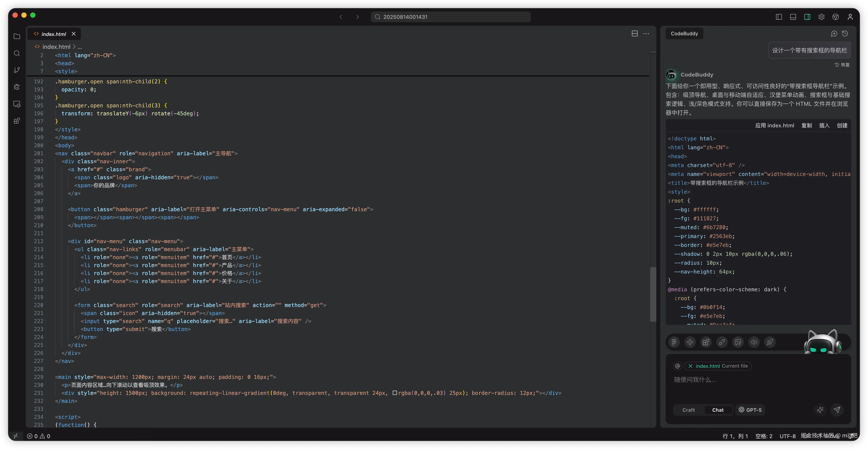The width and height of the screenshot is (868, 449).
Task: Toggle the right secondary sidebar layout icon
Action: pos(807,17)
